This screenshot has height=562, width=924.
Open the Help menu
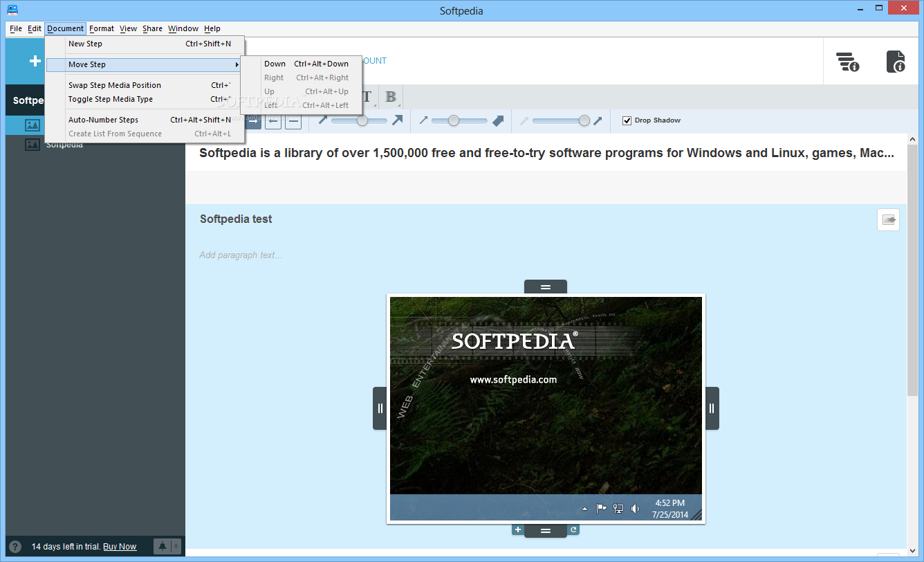click(x=212, y=28)
